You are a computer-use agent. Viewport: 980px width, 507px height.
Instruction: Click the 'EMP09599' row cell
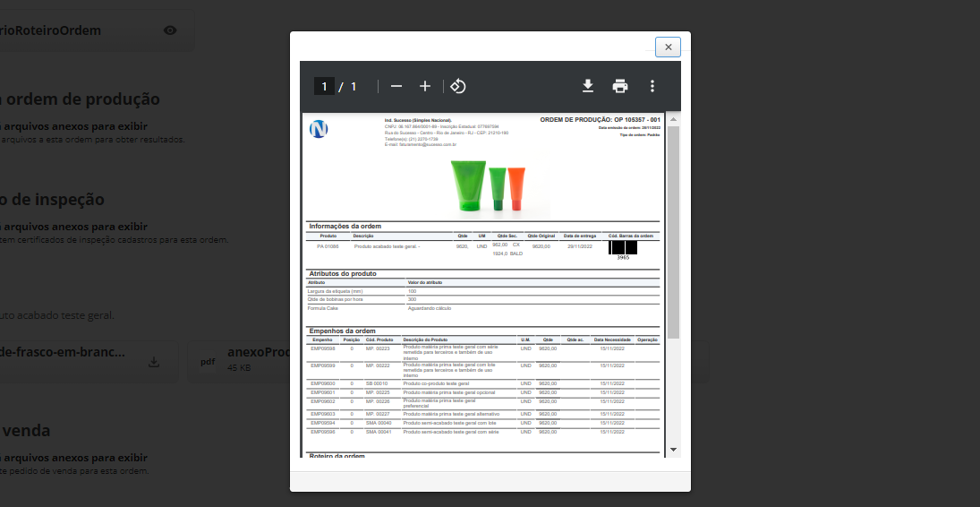323,365
